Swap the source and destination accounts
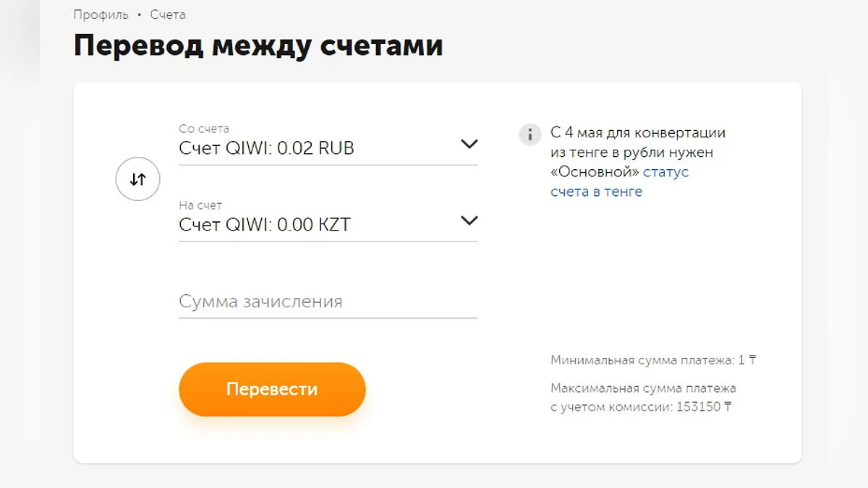The width and height of the screenshot is (868, 488). pos(137,179)
